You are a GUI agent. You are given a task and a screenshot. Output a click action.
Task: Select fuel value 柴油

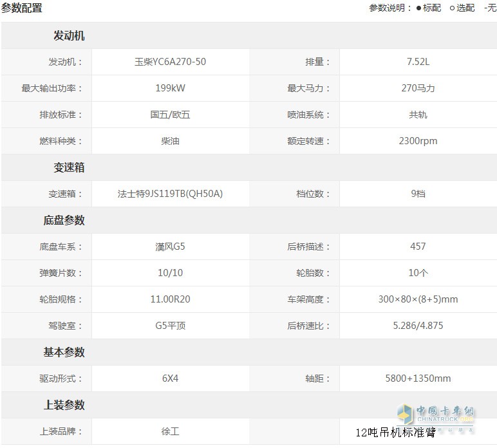[x=170, y=141]
